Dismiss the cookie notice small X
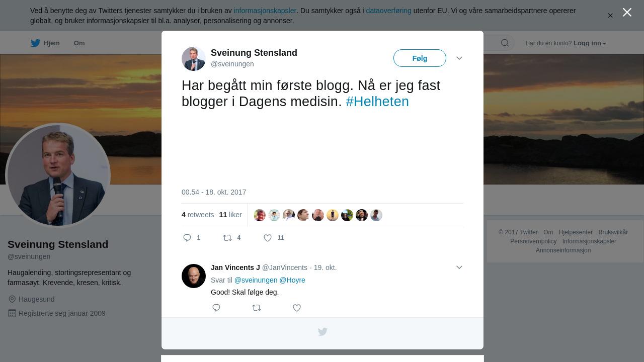The image size is (644, 362). click(x=610, y=16)
